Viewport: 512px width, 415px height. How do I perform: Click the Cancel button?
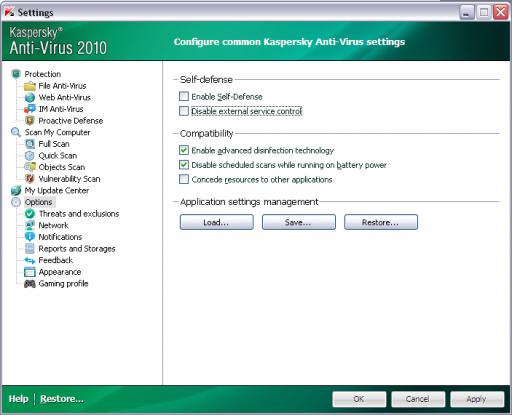(418, 399)
